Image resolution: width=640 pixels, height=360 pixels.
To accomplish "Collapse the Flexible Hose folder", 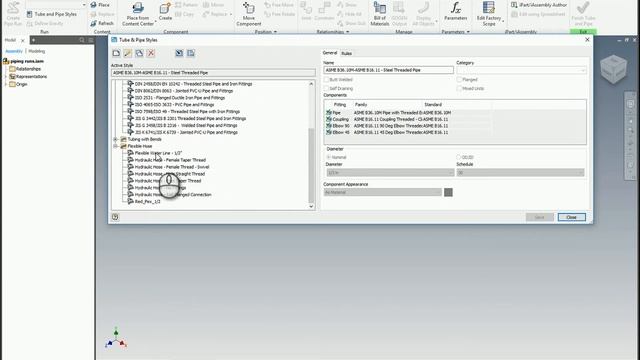I will pyautogui.click(x=116, y=146).
